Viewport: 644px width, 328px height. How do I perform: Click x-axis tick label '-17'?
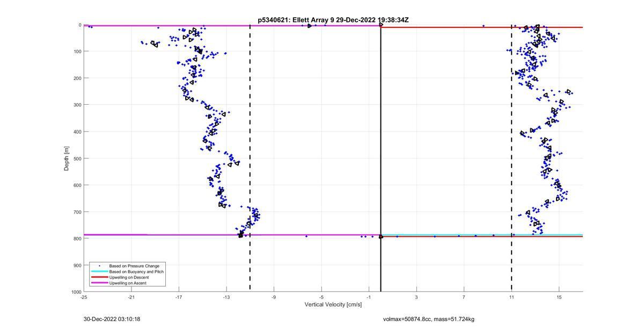click(179, 297)
